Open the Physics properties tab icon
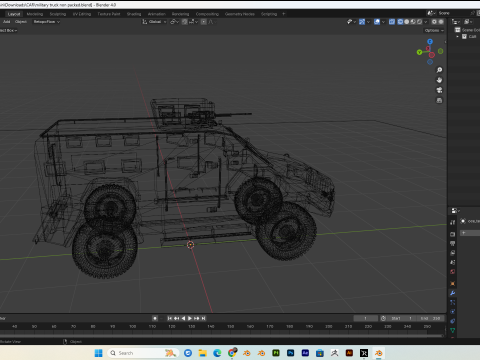Viewport: 480px width, 360px height. (x=453, y=312)
